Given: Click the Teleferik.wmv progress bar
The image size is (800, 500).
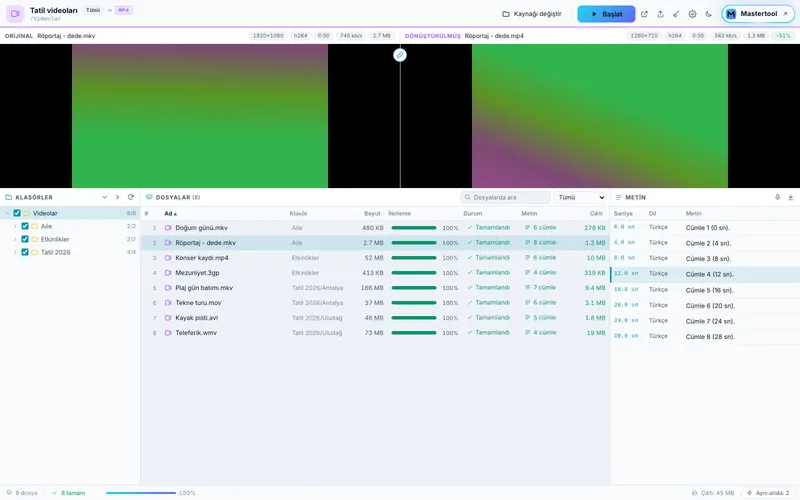Looking at the screenshot, I should (x=414, y=333).
